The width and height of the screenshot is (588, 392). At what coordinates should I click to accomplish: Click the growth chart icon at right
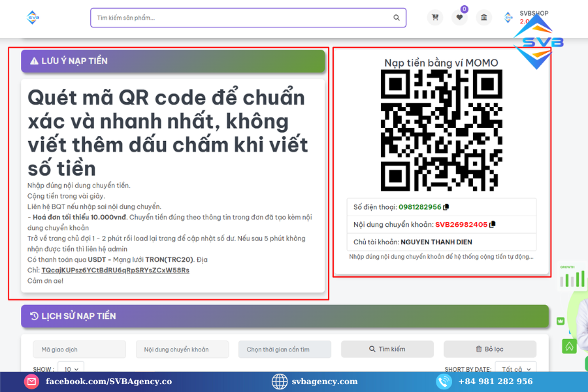pos(572,278)
